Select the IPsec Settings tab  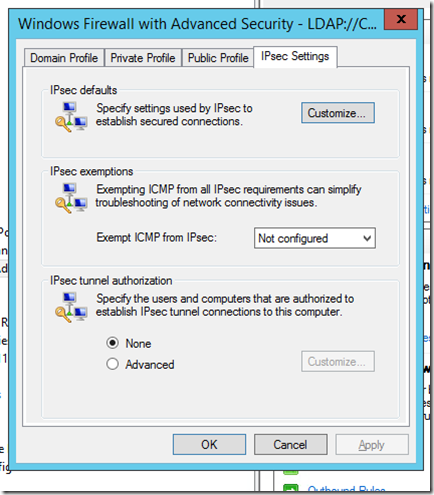click(x=295, y=56)
